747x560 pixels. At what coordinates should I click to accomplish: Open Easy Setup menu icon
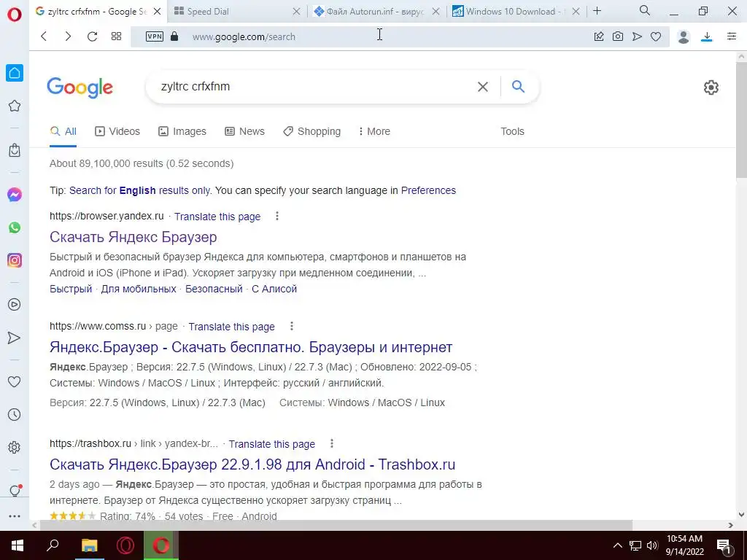pyautogui.click(x=732, y=36)
